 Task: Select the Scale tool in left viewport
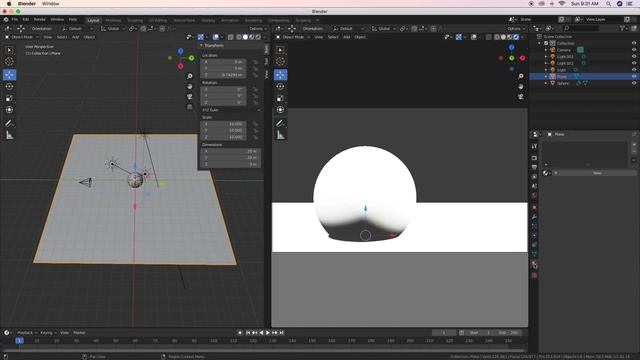point(9,98)
